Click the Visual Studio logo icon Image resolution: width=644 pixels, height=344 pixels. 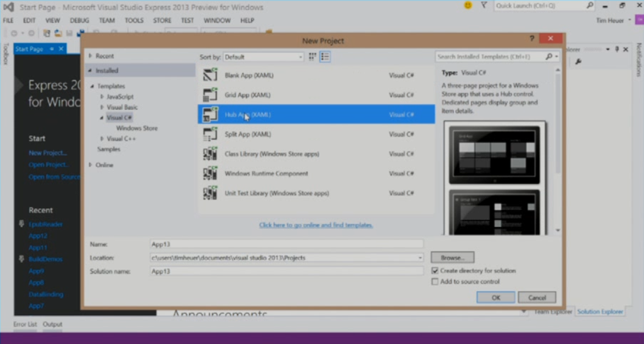(x=8, y=7)
